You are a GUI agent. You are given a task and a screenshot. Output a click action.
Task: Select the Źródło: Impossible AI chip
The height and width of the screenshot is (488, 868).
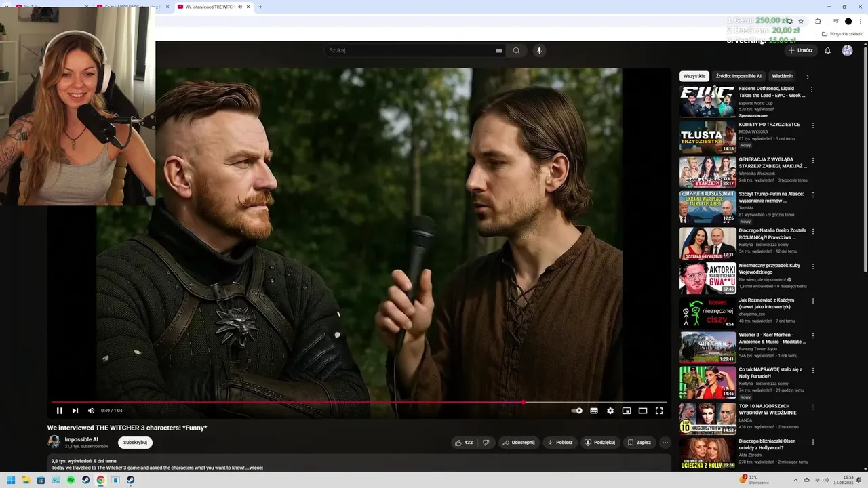tap(738, 77)
